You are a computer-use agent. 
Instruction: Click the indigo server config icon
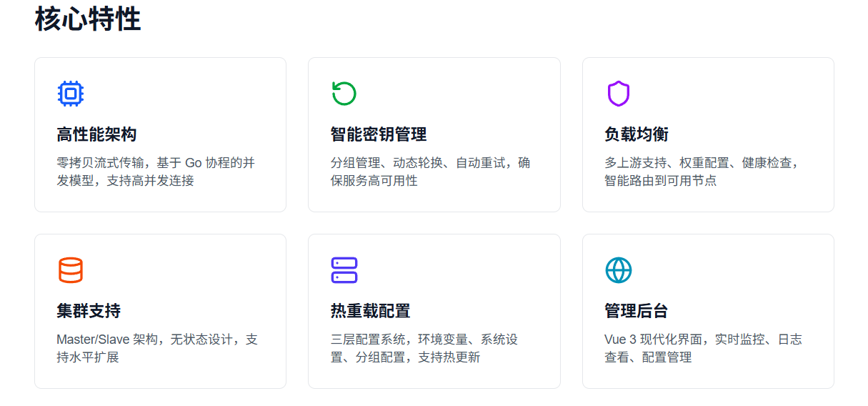coord(344,270)
